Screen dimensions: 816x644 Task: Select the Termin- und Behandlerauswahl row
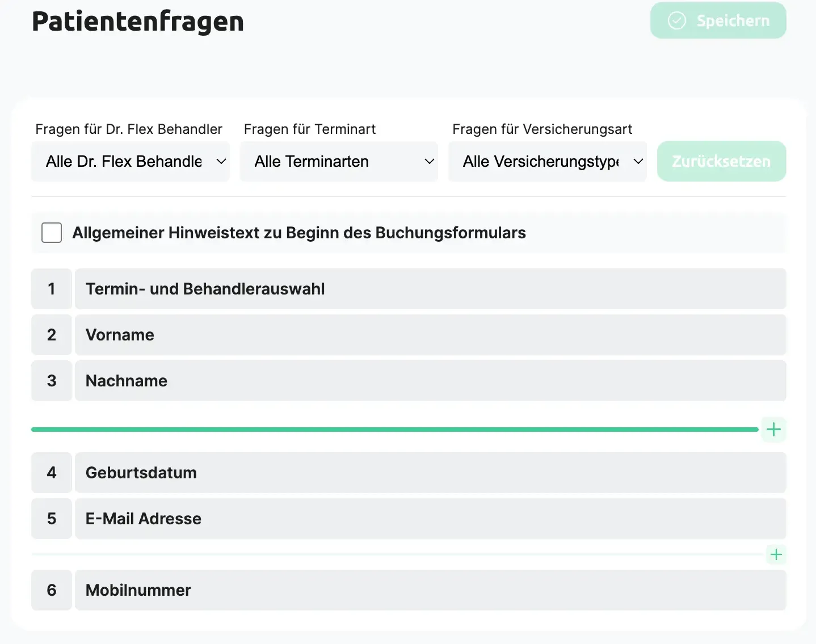(x=431, y=289)
